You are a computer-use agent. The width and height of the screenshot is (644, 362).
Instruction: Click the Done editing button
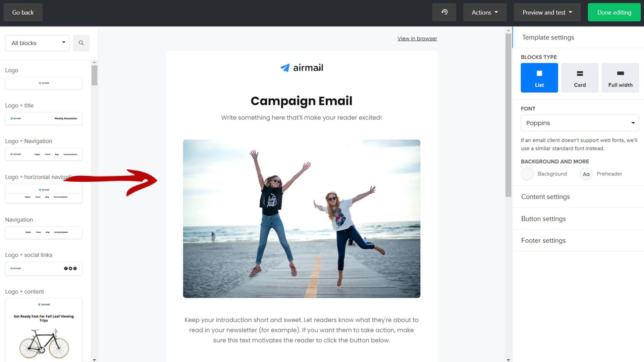coord(614,12)
